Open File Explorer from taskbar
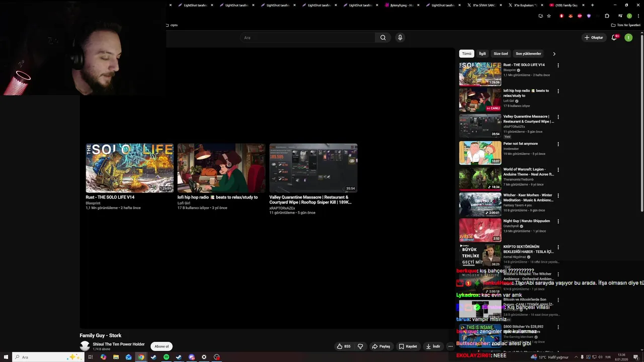 116,357
